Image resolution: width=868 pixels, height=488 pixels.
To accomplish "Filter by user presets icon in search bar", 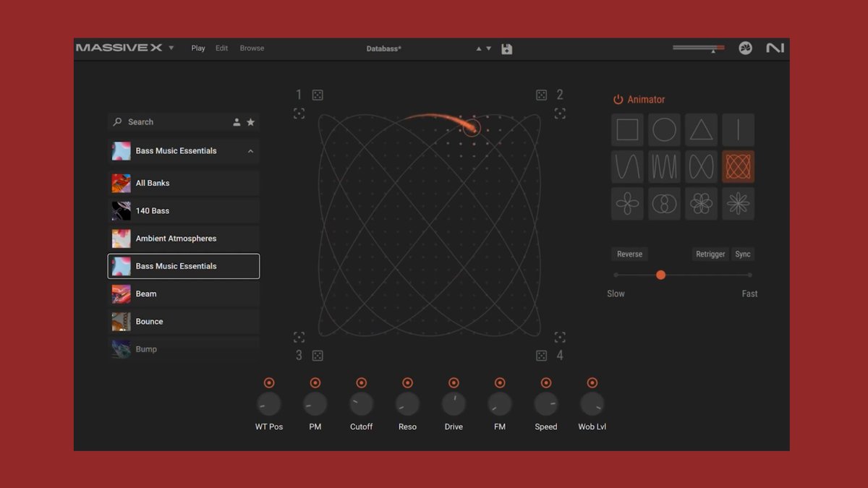I will tap(237, 122).
